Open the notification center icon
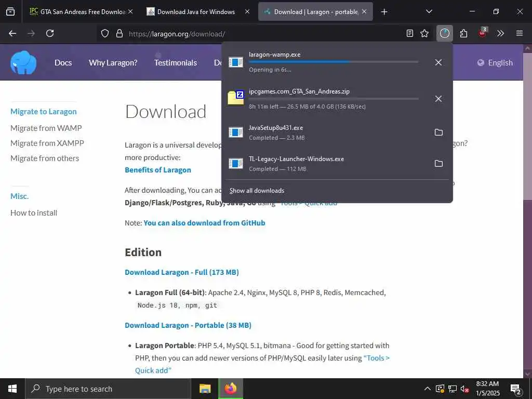 pos(516,389)
